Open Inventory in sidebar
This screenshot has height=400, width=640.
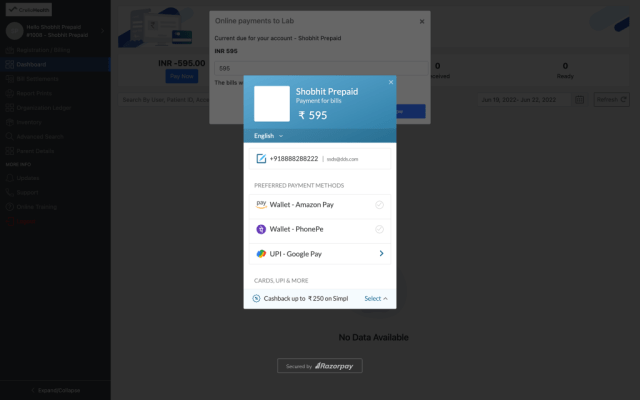pos(29,122)
